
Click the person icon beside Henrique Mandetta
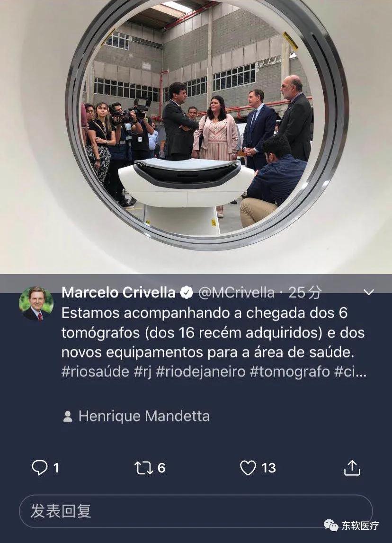(x=68, y=416)
